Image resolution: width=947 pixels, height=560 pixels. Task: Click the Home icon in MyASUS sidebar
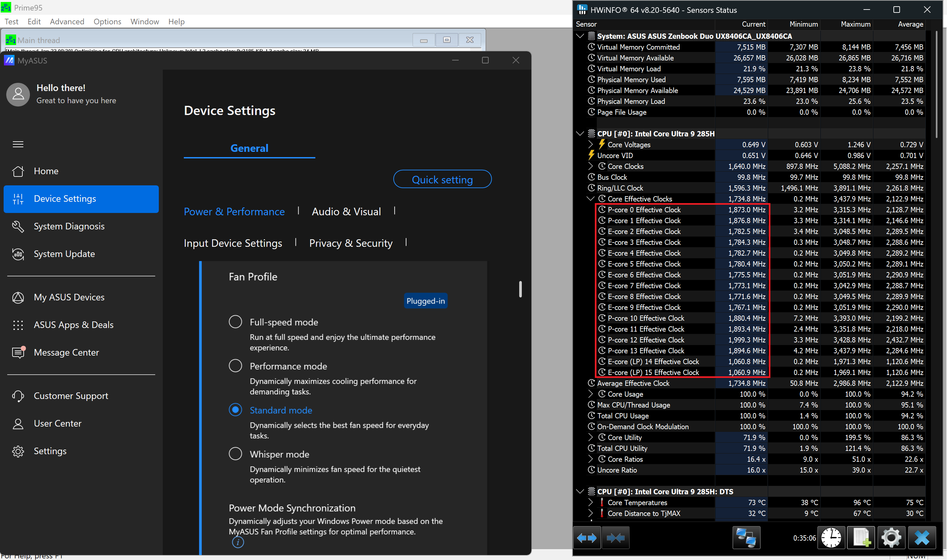18,171
